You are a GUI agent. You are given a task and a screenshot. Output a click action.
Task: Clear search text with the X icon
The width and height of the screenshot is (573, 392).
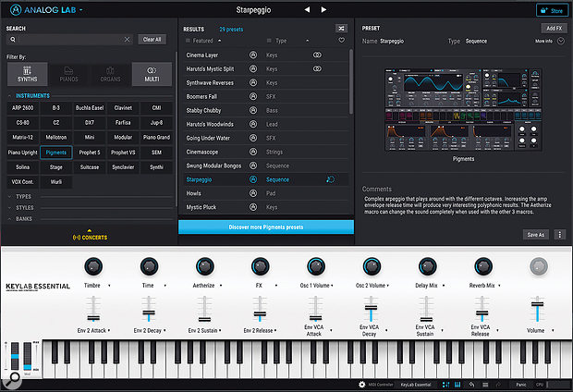click(x=127, y=40)
